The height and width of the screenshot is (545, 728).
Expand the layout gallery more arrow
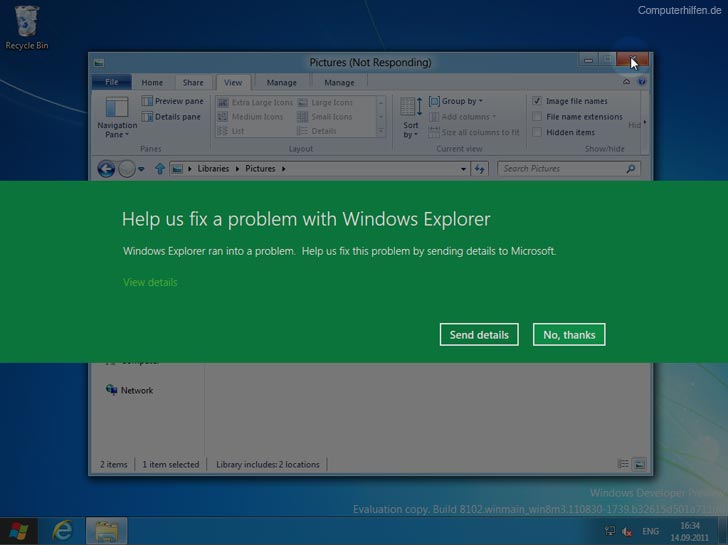coord(381,131)
